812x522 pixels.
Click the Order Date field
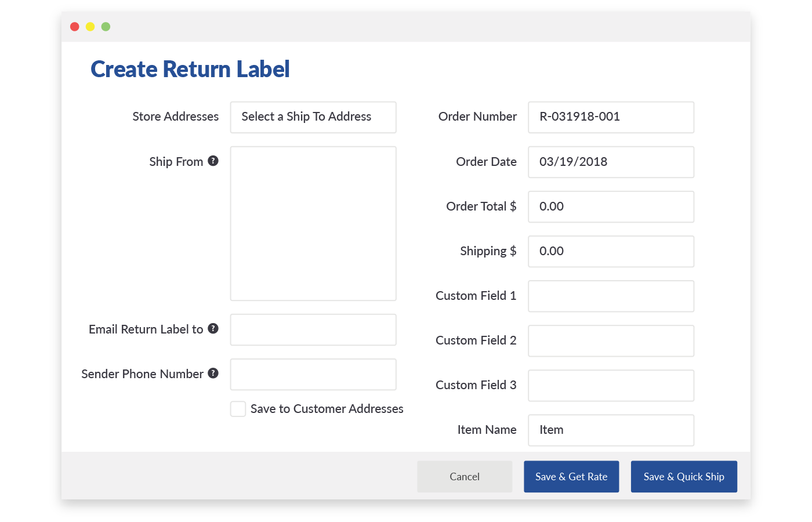tap(611, 162)
